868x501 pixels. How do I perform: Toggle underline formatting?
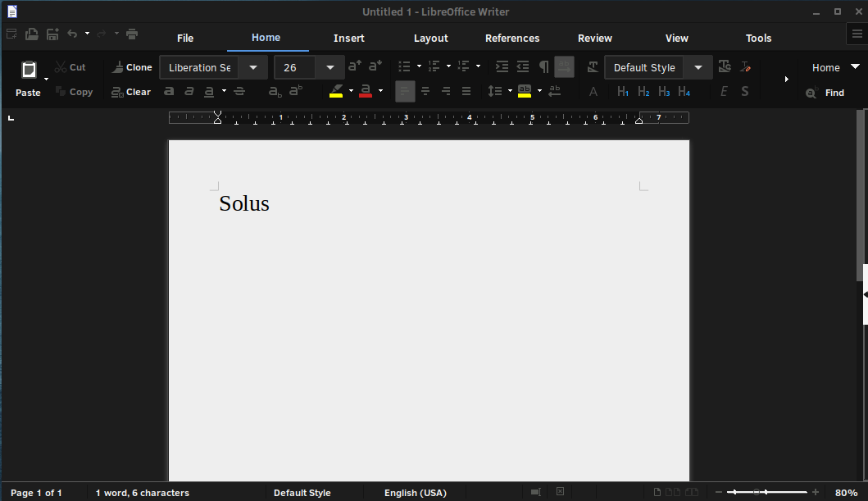209,91
